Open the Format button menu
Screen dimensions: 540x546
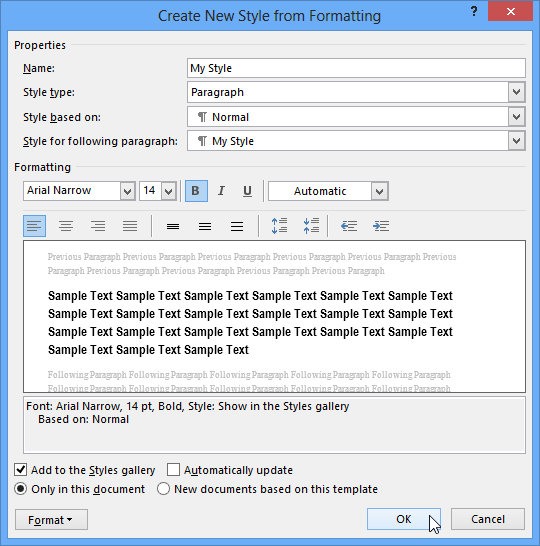51,520
